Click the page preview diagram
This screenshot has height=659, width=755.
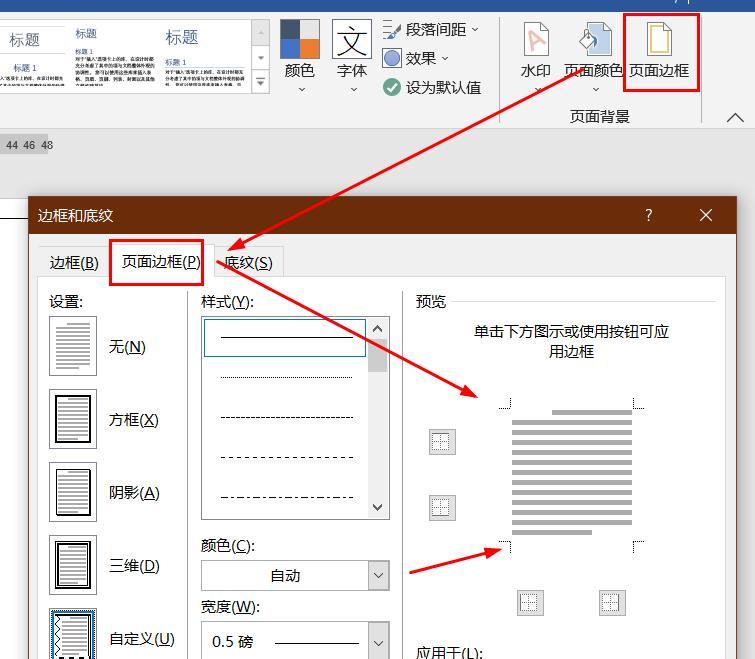(x=572, y=476)
